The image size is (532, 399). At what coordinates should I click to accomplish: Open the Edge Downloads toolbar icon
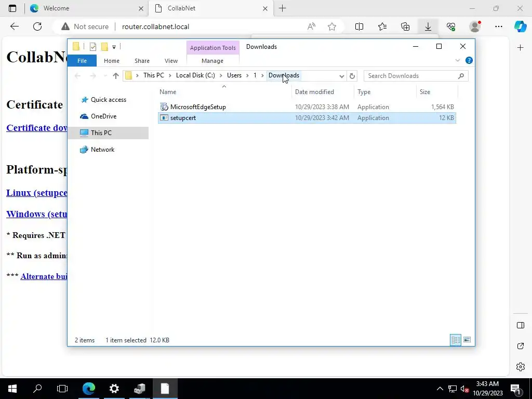(x=428, y=26)
